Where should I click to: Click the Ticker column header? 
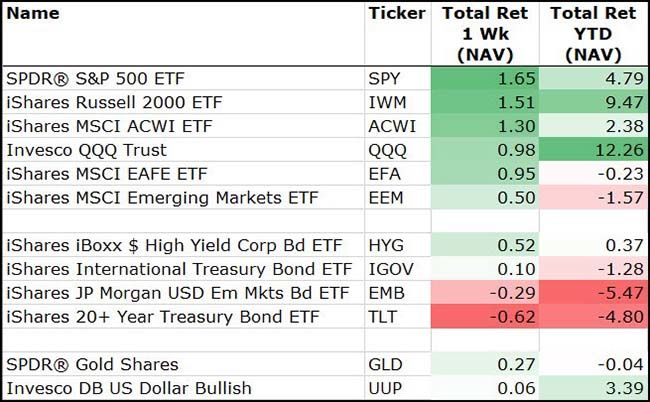(x=396, y=14)
